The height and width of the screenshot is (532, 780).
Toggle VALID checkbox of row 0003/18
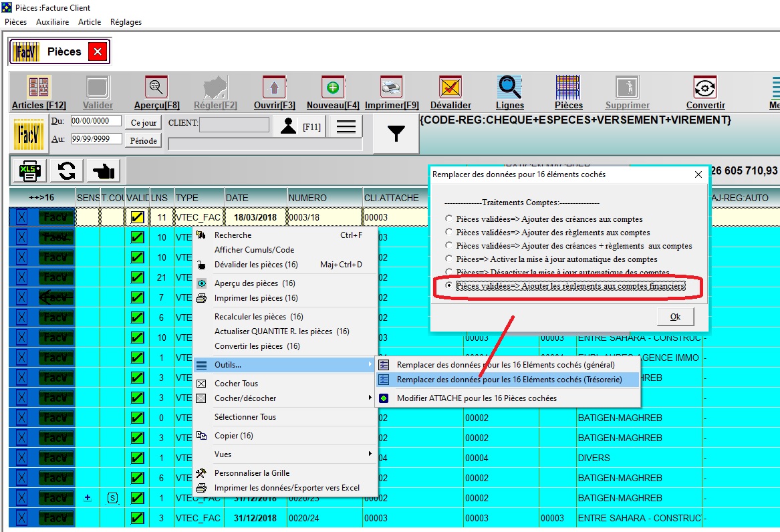(137, 217)
